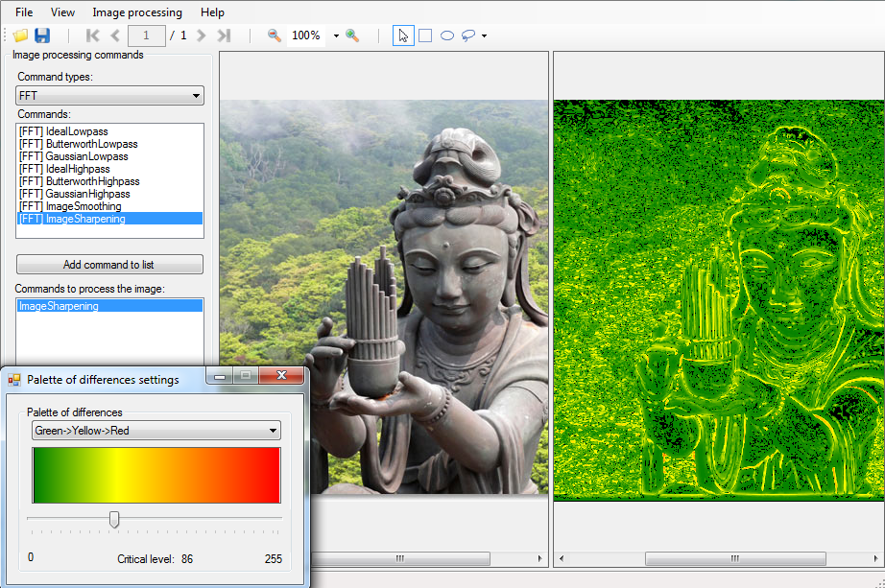
Task: Open the Palette of differences dropdown
Action: (x=274, y=431)
